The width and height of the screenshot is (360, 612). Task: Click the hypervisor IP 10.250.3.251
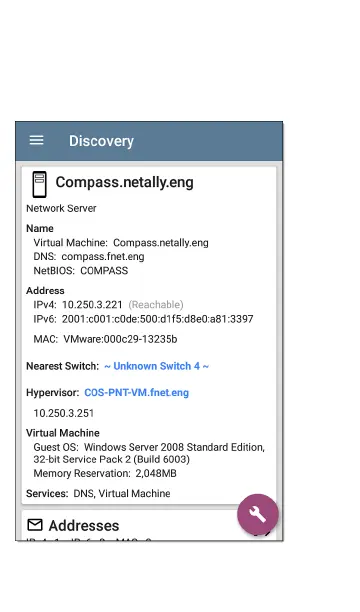pos(64,413)
